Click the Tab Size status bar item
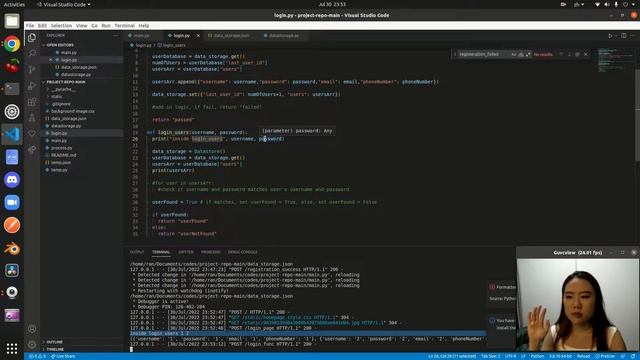The height and width of the screenshot is (360, 640). tap(490, 356)
